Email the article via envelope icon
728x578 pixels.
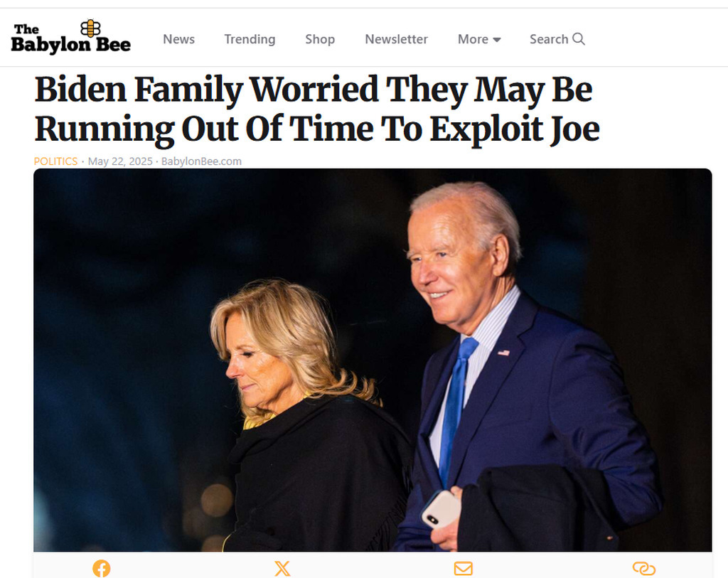point(464,568)
